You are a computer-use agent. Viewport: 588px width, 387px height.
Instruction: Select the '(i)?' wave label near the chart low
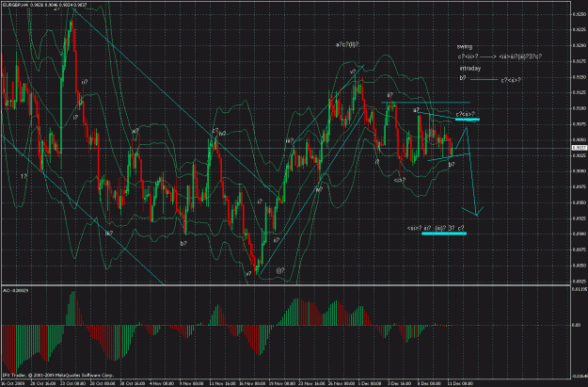pyautogui.click(x=280, y=270)
